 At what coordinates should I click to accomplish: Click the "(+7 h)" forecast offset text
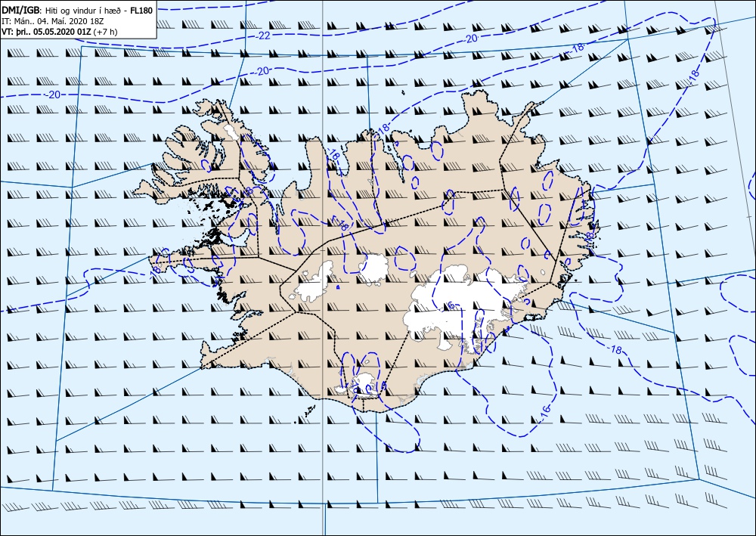pos(104,32)
